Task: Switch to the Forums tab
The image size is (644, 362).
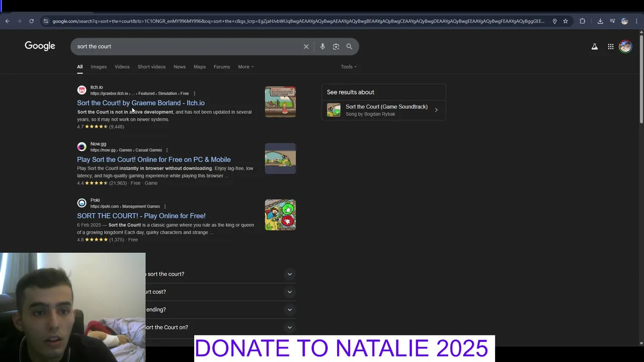Action: tap(222, 67)
